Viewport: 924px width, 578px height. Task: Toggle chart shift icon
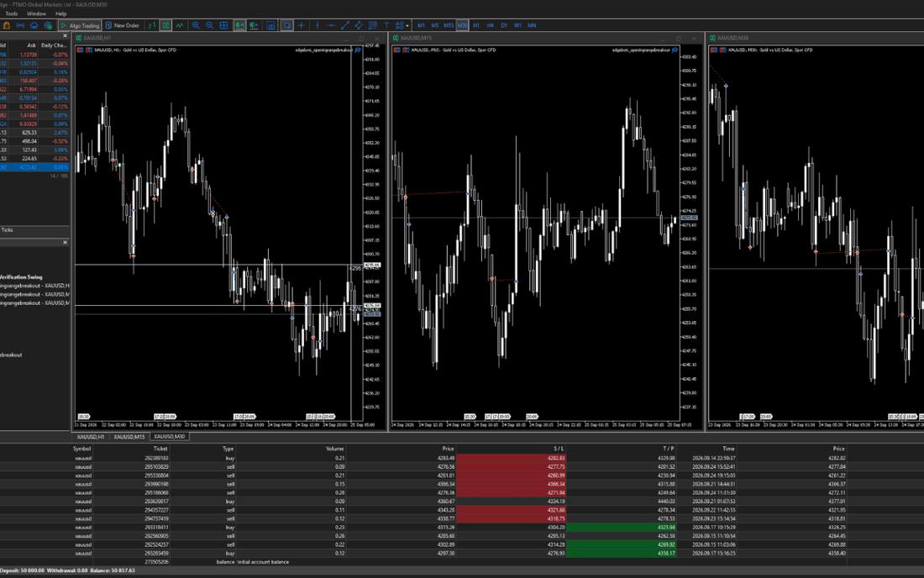point(254,25)
